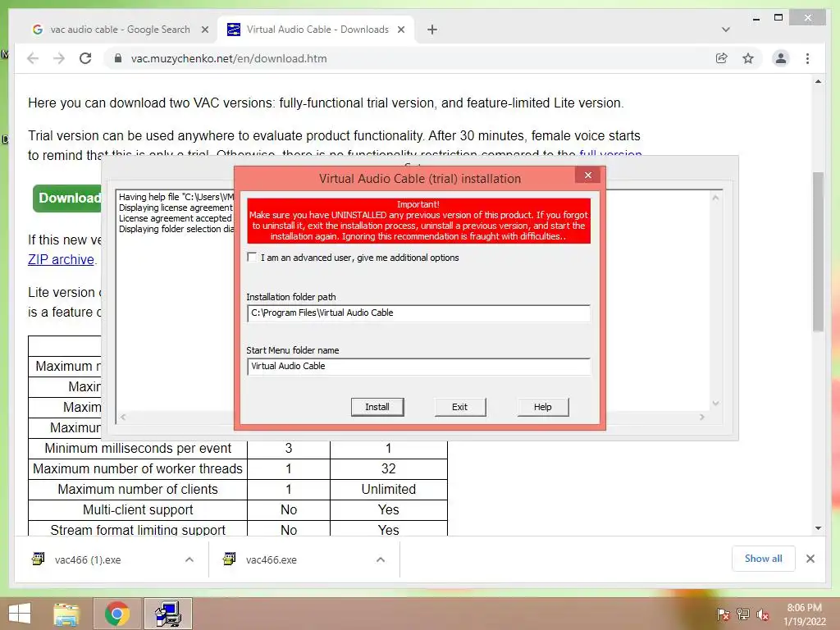The image size is (840, 630).
Task: Follow the full version link
Action: [610, 155]
